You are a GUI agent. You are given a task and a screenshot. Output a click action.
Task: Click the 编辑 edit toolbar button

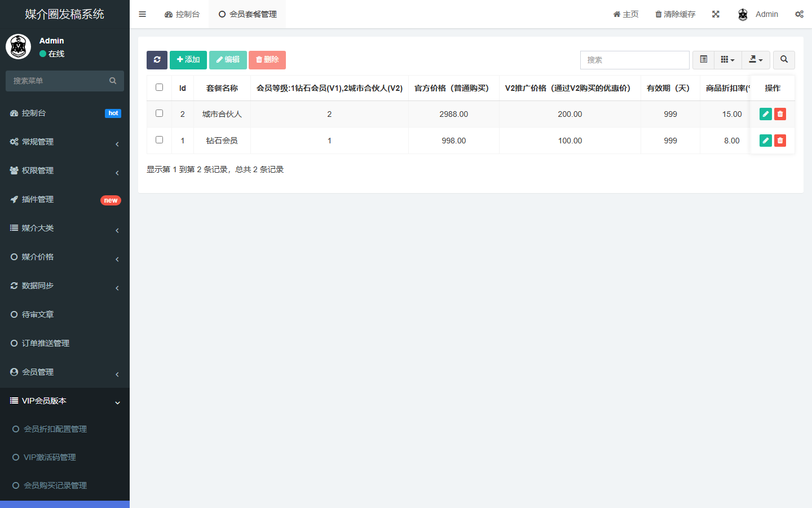228,60
